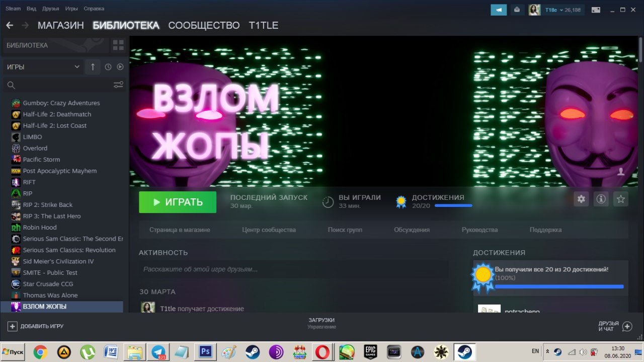Click the play time clock icon

click(328, 202)
